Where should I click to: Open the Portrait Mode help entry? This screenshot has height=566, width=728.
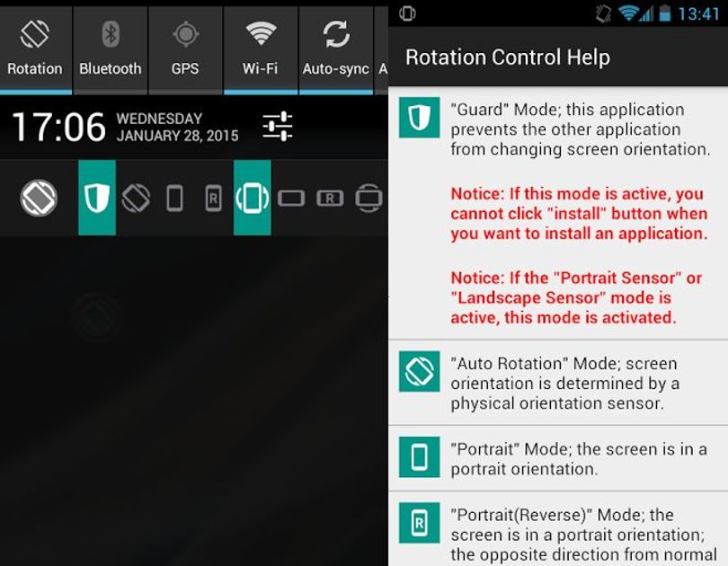pyautogui.click(x=558, y=458)
